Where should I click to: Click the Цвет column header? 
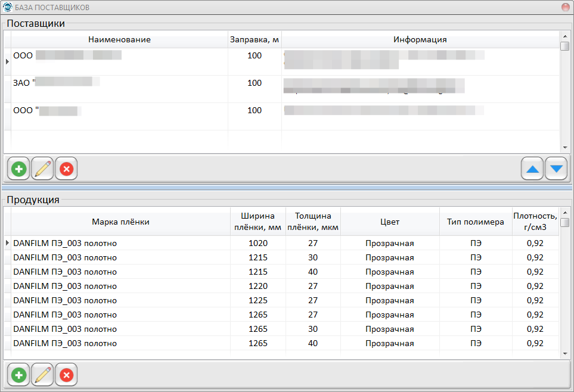390,222
